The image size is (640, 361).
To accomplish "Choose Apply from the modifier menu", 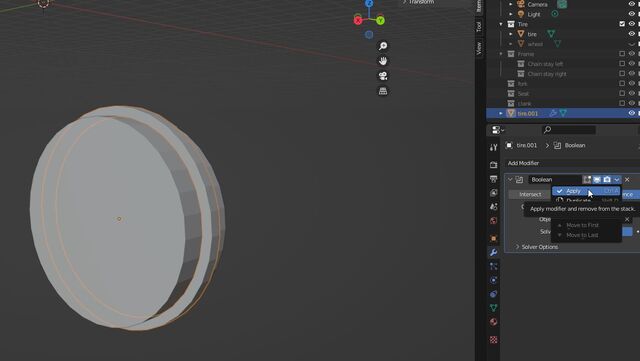I will point(586,191).
